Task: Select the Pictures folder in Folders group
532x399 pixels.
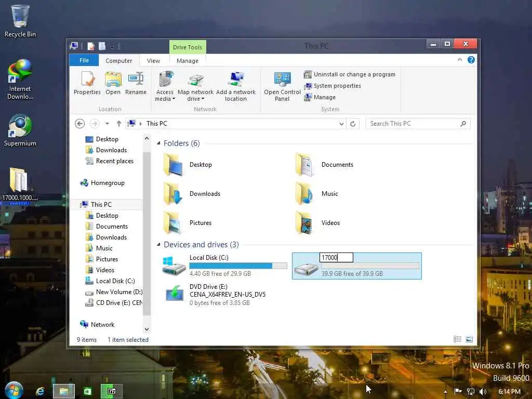Action: point(188,223)
